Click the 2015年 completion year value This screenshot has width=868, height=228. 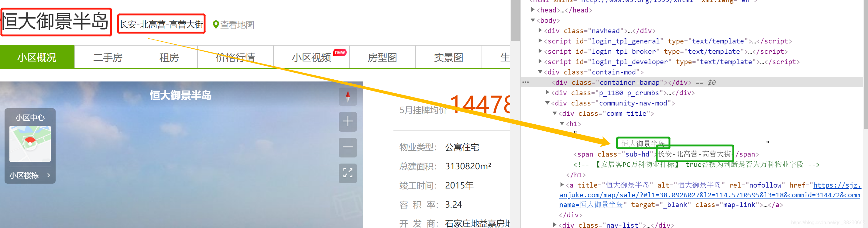click(x=459, y=185)
